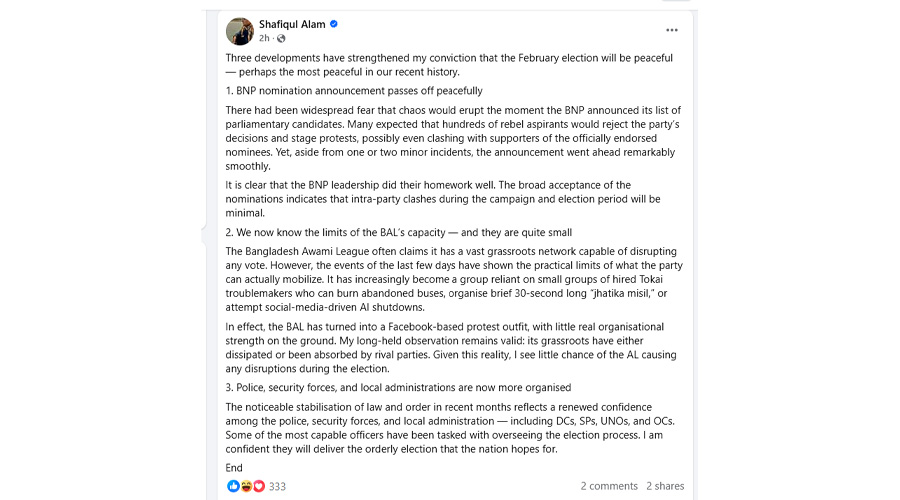Open Shafiqul Alam's profile name link
This screenshot has height=500, width=900.
[292, 24]
